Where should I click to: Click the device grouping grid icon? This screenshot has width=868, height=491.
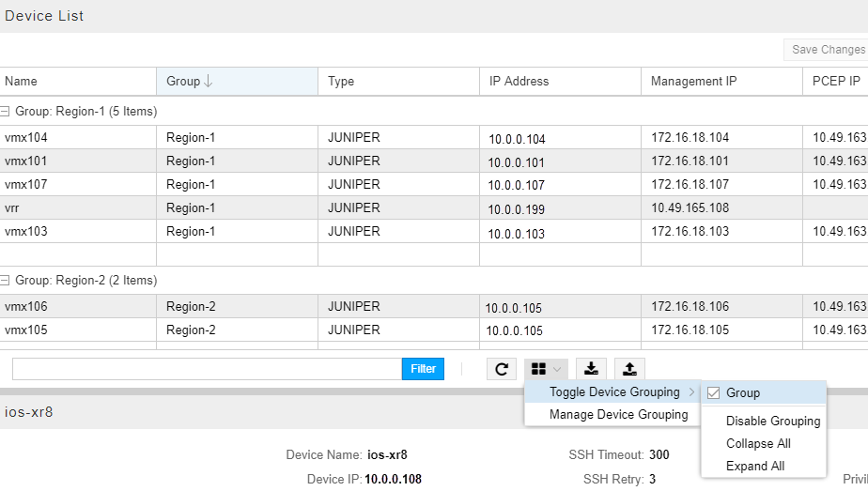(x=539, y=369)
